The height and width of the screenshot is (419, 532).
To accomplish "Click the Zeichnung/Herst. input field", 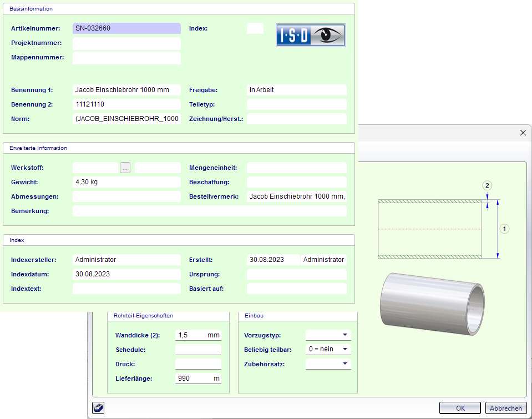I will 297,119.
